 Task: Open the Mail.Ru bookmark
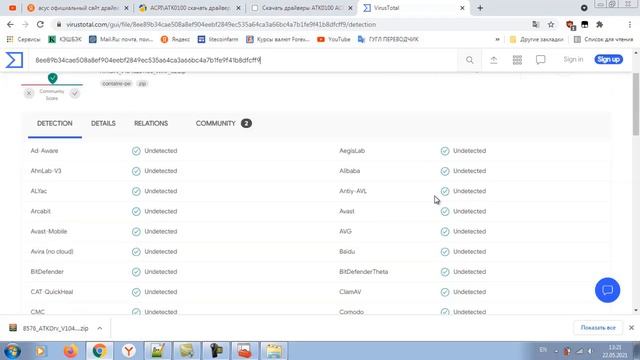coord(121,39)
